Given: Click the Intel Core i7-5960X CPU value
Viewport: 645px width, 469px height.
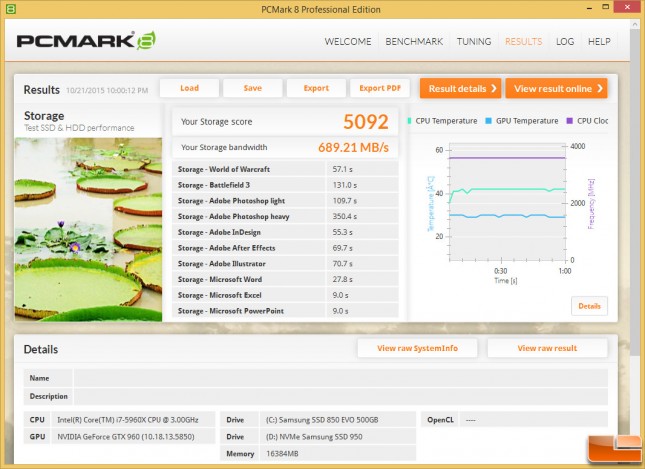Looking at the screenshot, I should (128, 420).
